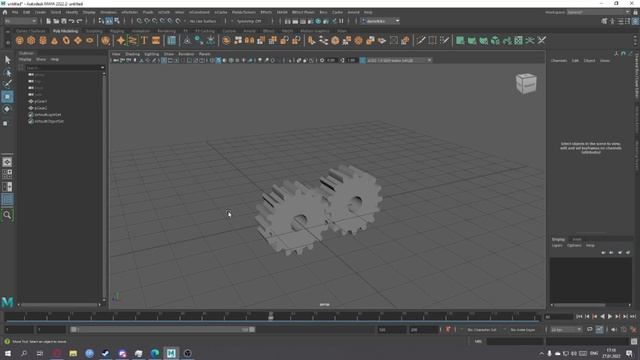The image size is (640, 360).
Task: Open the Workspace selector dropdown
Action: point(598,12)
